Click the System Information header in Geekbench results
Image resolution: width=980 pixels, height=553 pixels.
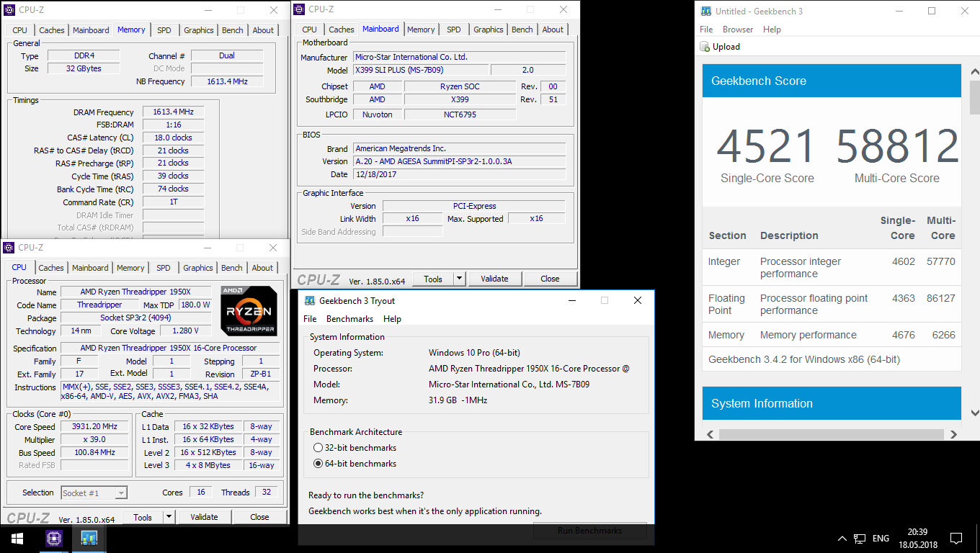[x=832, y=403]
